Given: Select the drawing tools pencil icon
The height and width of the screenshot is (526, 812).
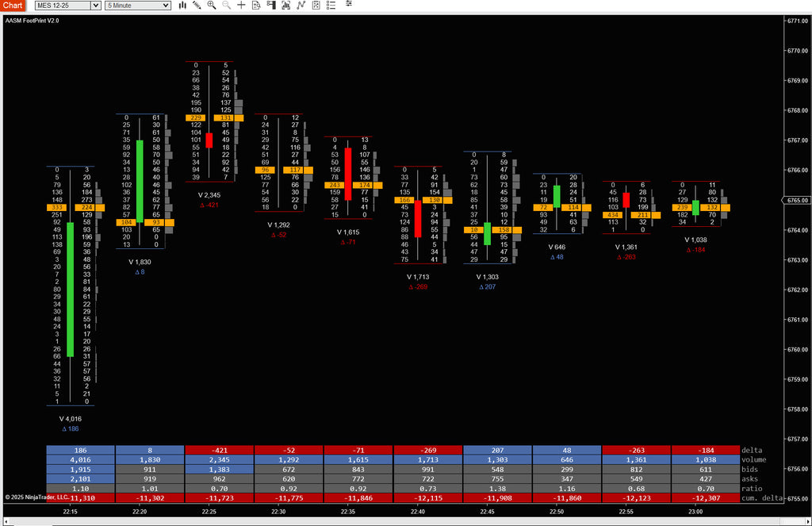Looking at the screenshot, I should 197,6.
